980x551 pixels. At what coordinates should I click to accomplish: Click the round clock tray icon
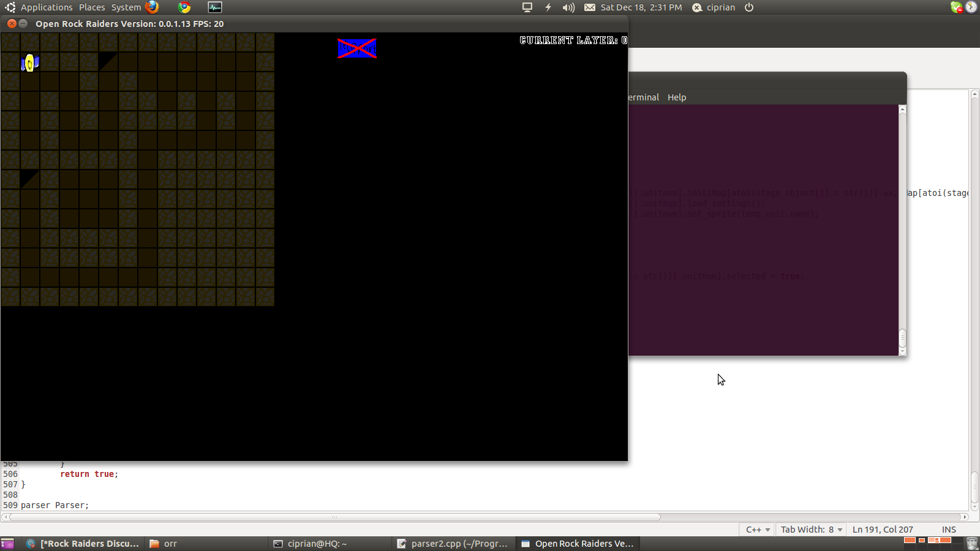point(971,7)
